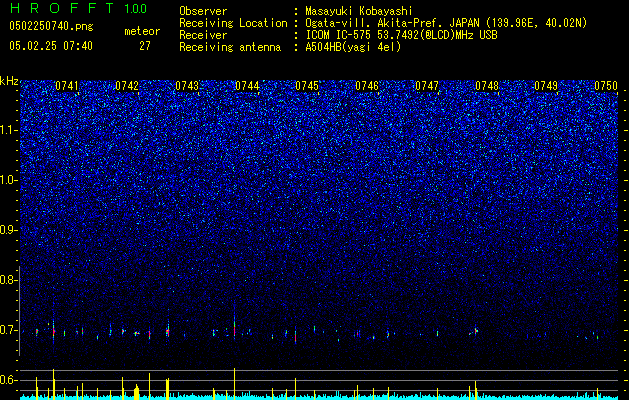Select the Ogata-vill. Akita-Pref. JAPAN location text
This screenshot has height=400, width=629.
446,23
